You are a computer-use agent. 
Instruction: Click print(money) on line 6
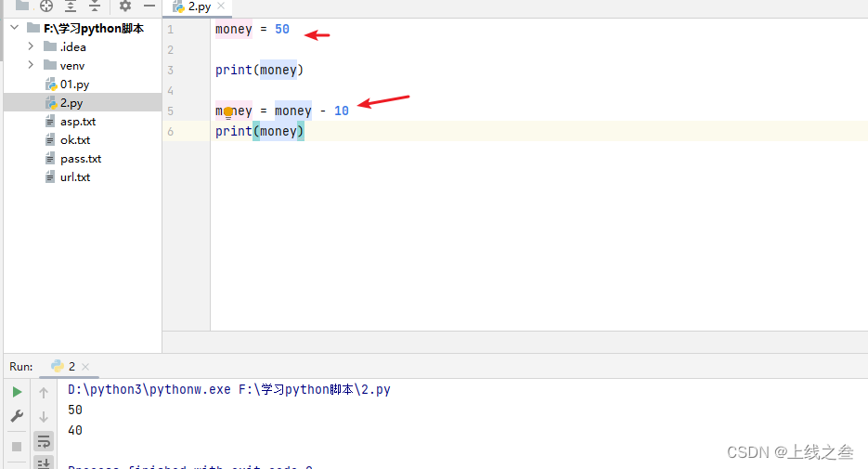pyautogui.click(x=259, y=131)
